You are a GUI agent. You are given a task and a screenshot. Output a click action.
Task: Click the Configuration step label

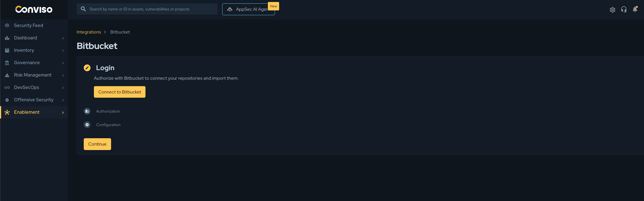108,125
